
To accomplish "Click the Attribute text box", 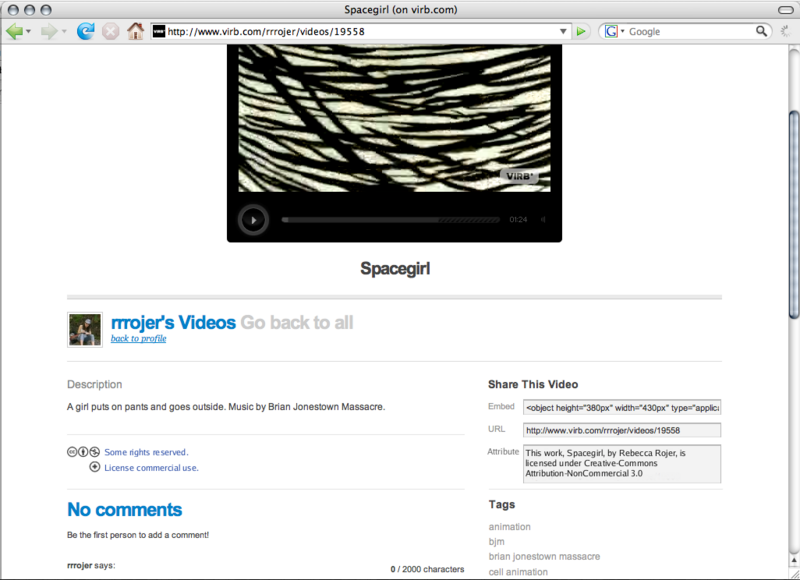I will pos(622,464).
